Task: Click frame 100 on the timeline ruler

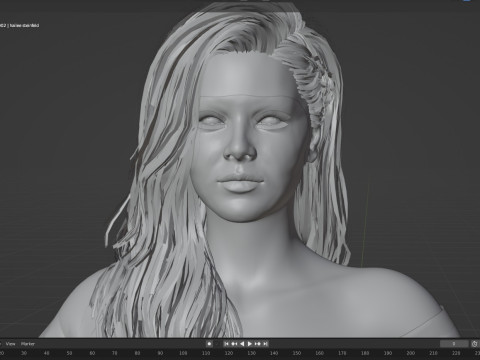Action: point(183,353)
